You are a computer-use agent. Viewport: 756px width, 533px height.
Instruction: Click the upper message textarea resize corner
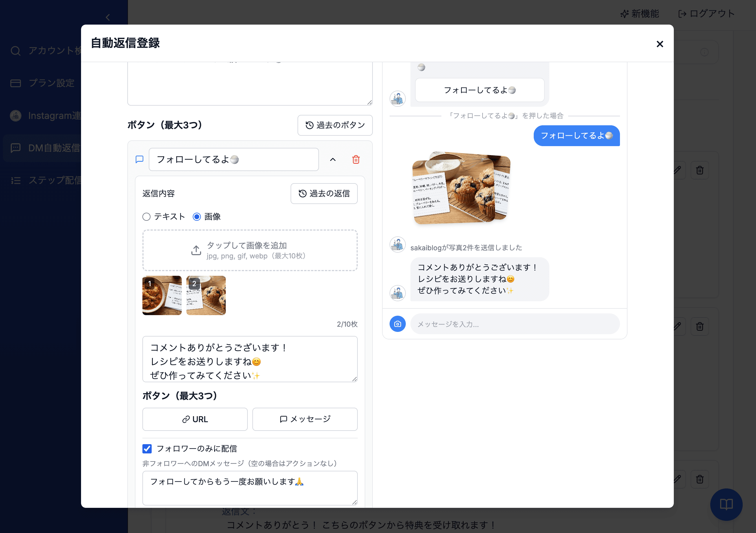(x=369, y=102)
